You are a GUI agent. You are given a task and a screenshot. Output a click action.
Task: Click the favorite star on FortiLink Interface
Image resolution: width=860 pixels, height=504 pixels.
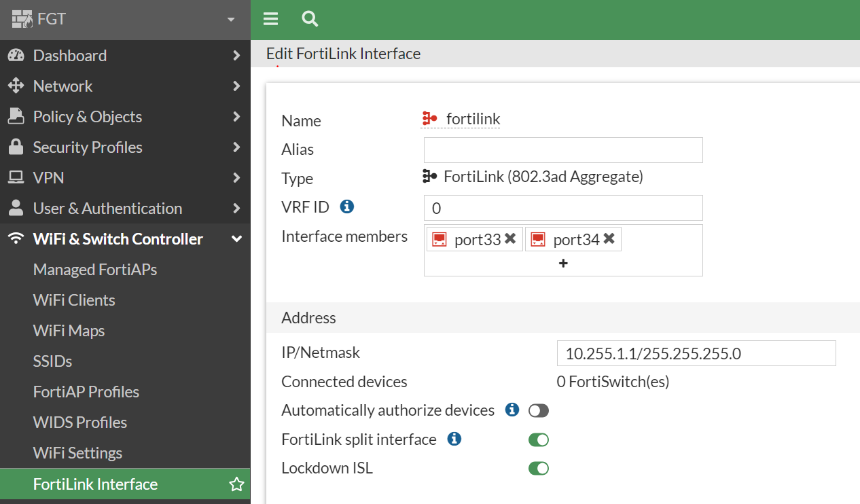coord(236,484)
